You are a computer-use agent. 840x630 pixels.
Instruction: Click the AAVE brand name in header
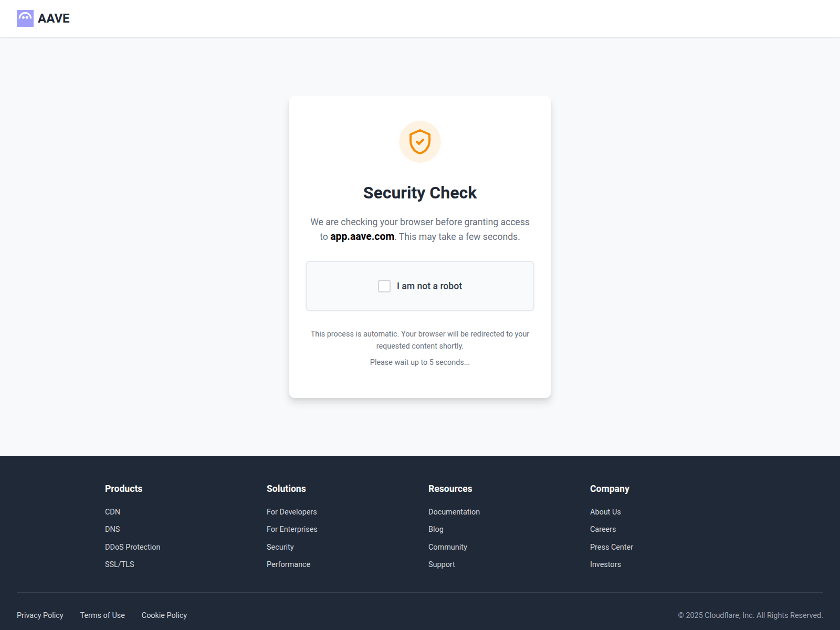coord(54,18)
